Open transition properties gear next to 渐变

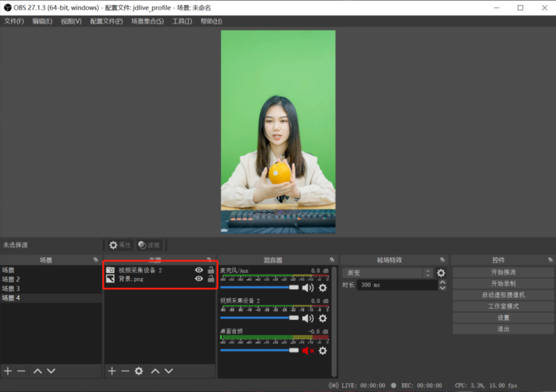(441, 273)
